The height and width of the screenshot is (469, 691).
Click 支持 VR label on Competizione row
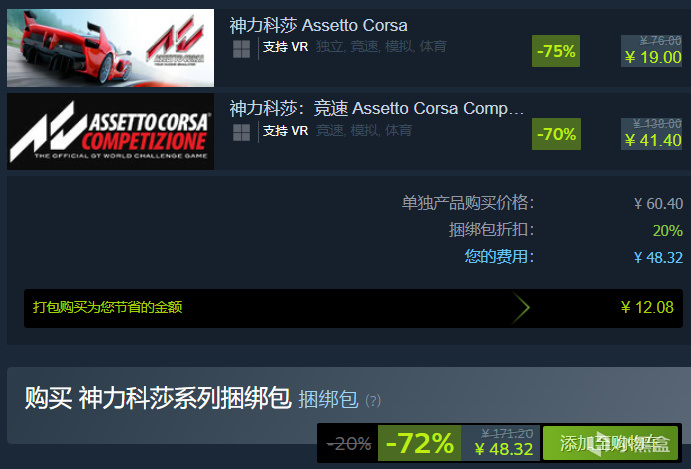285,130
